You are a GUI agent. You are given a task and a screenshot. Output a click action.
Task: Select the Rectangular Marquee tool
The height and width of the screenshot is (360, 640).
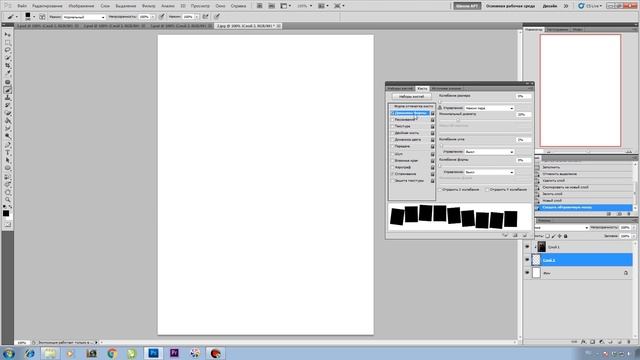pos(7,42)
